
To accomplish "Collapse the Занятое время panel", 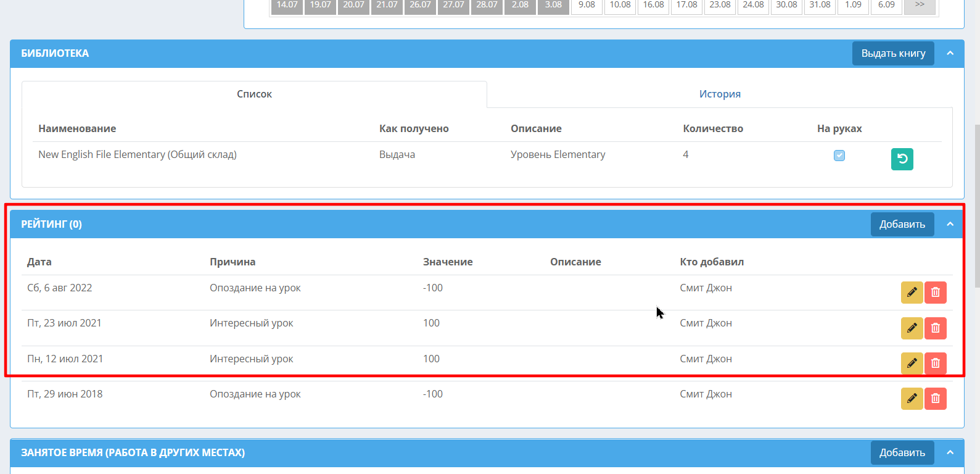I will pyautogui.click(x=950, y=452).
